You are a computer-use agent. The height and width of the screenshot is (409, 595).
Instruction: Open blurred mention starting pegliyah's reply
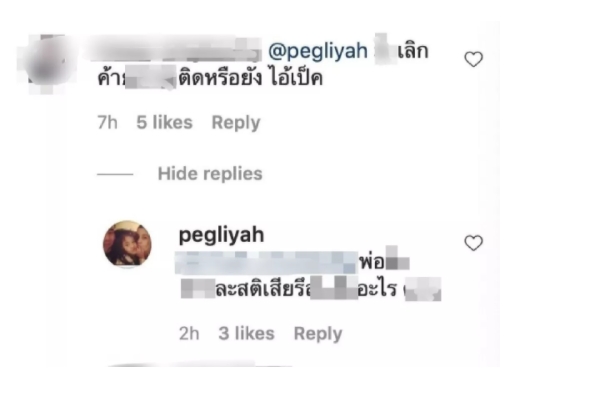coord(267,263)
